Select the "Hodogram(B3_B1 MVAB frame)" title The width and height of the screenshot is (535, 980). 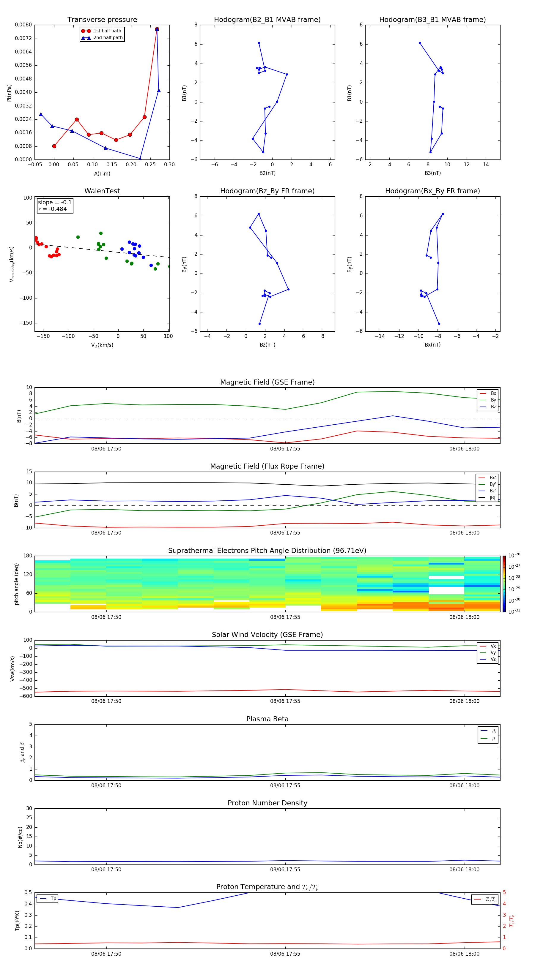432,20
